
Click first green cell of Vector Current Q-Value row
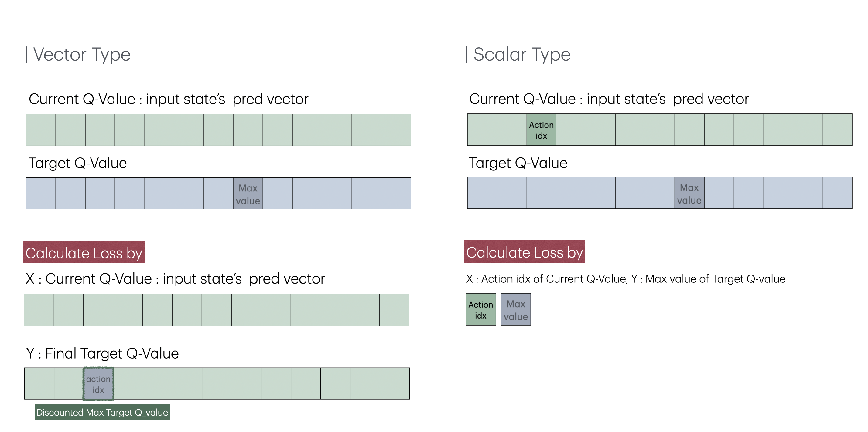pyautogui.click(x=41, y=130)
